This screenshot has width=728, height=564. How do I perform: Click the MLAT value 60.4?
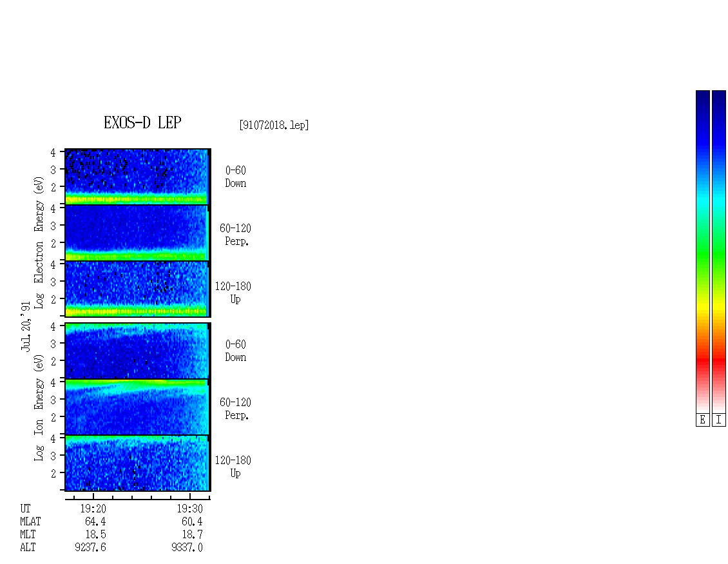(192, 521)
